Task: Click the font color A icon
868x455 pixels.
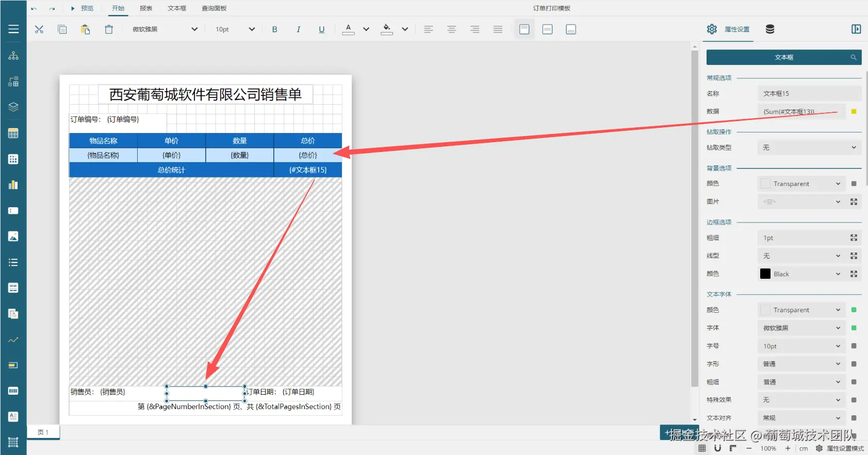Action: pos(348,29)
